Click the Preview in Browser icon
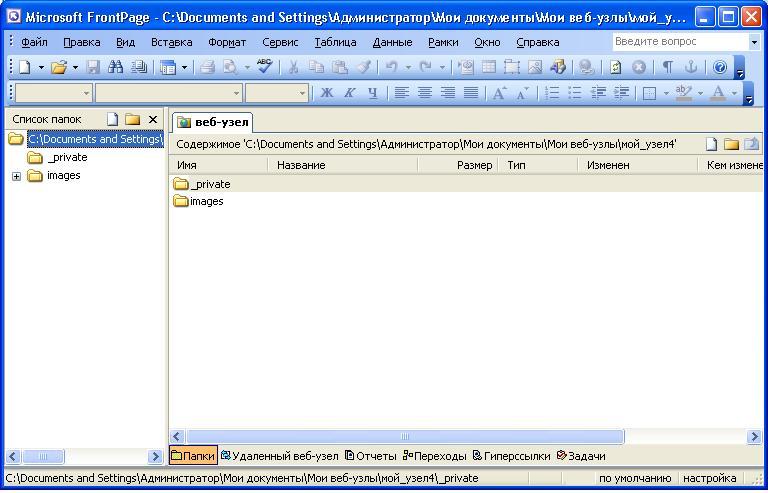 230,67
